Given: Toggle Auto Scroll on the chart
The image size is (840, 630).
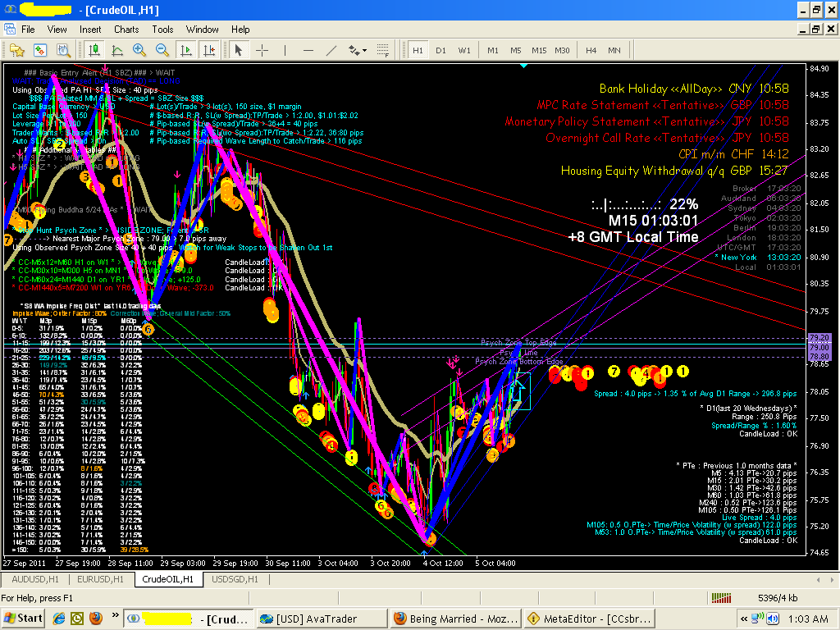Looking at the screenshot, I should coord(185,50).
